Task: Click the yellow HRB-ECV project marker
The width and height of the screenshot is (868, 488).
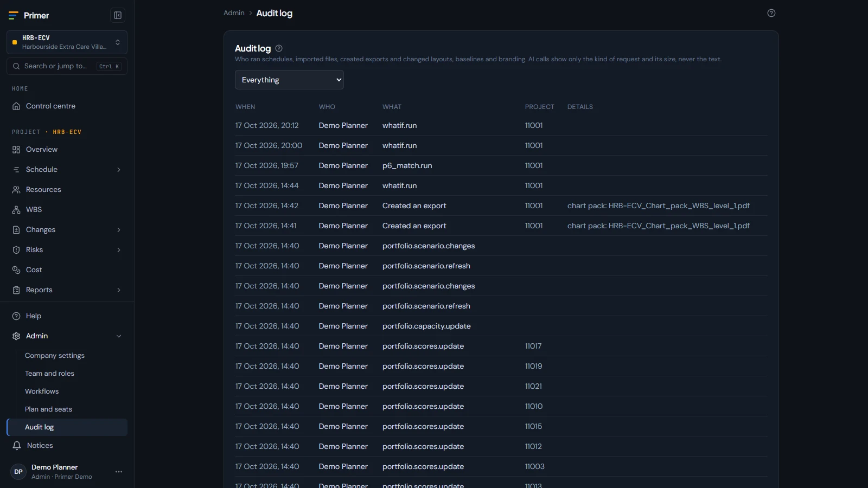Action: point(15,42)
